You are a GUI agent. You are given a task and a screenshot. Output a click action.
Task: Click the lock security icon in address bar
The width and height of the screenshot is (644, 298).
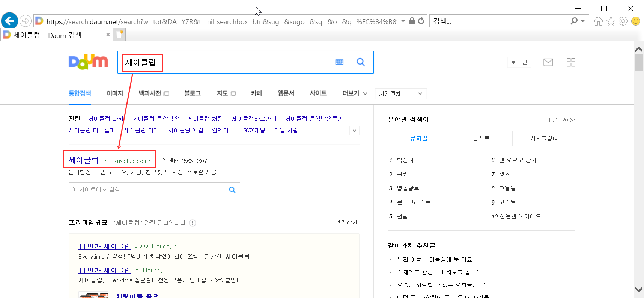(x=412, y=21)
